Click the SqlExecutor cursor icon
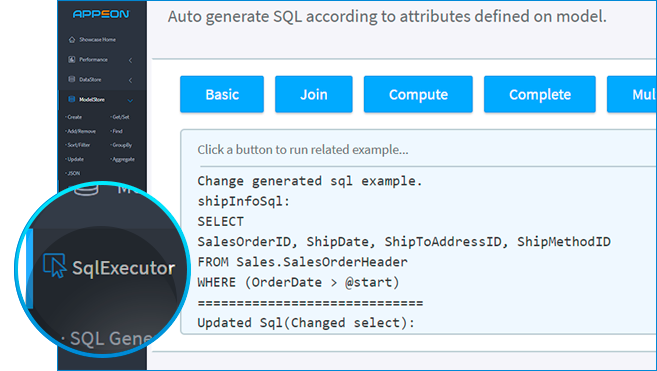The width and height of the screenshot is (657, 371). click(x=54, y=265)
